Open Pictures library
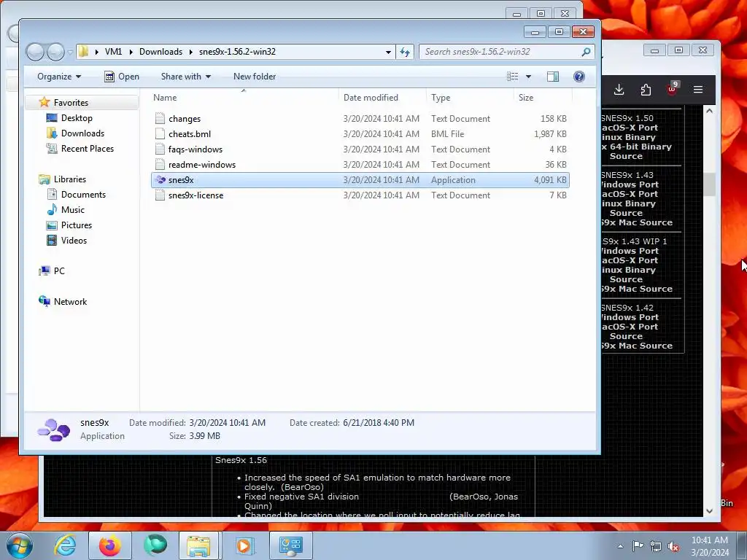Image resolution: width=747 pixels, height=560 pixels. 76,225
